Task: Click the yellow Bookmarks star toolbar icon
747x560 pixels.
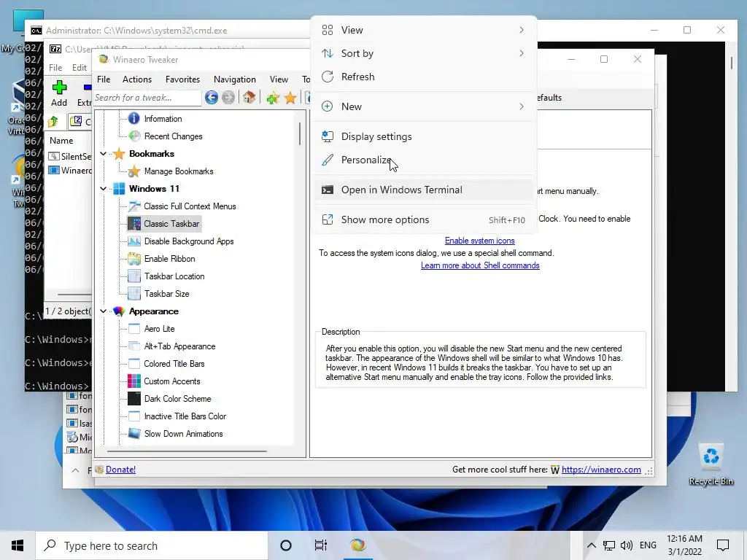Action: click(x=290, y=98)
